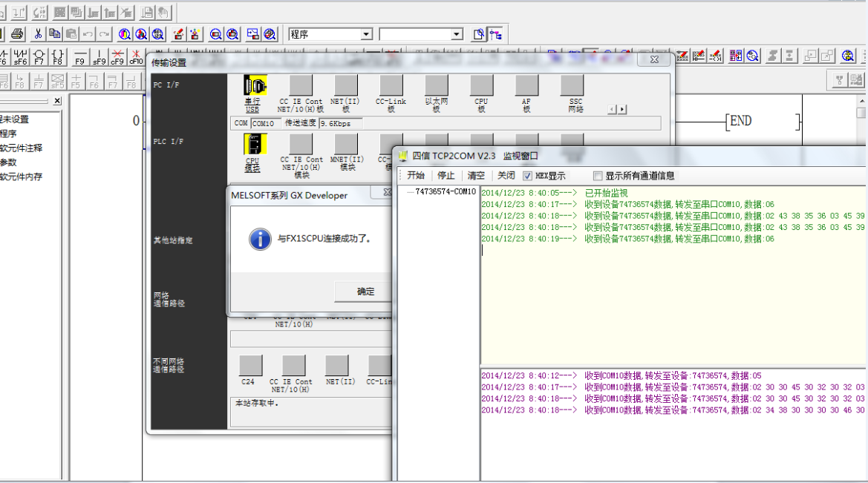The width and height of the screenshot is (868, 483).
Task: Click the Paste clipboard icon
Action: (x=71, y=34)
